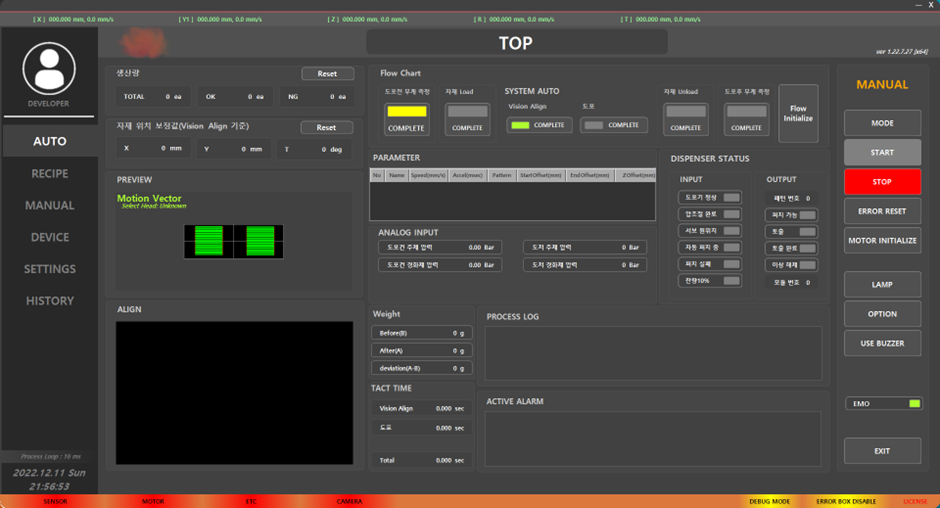Screen dimensions: 940x508
Task: Toggle the LAMP button
Action: [881, 285]
